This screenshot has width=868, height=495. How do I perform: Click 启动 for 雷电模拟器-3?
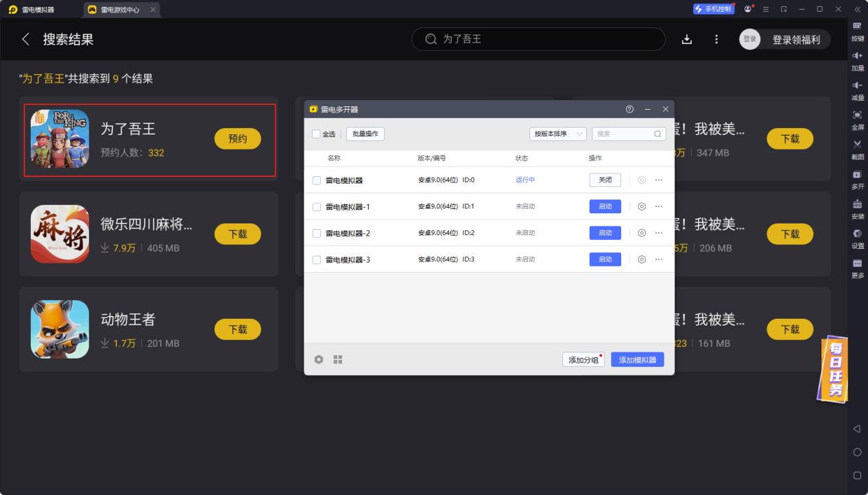[x=605, y=259]
